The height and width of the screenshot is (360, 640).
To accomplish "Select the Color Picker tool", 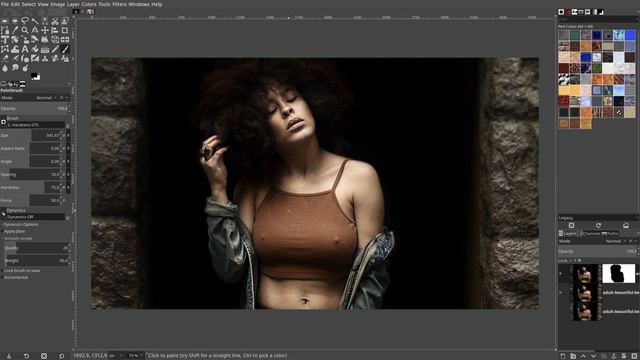I will (x=15, y=30).
